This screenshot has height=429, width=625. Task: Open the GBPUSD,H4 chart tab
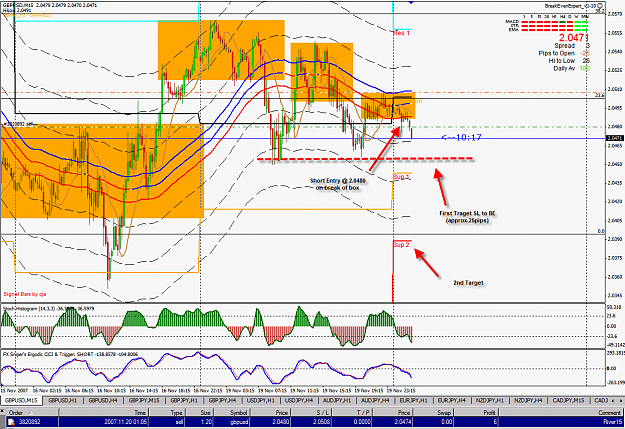pyautogui.click(x=103, y=400)
